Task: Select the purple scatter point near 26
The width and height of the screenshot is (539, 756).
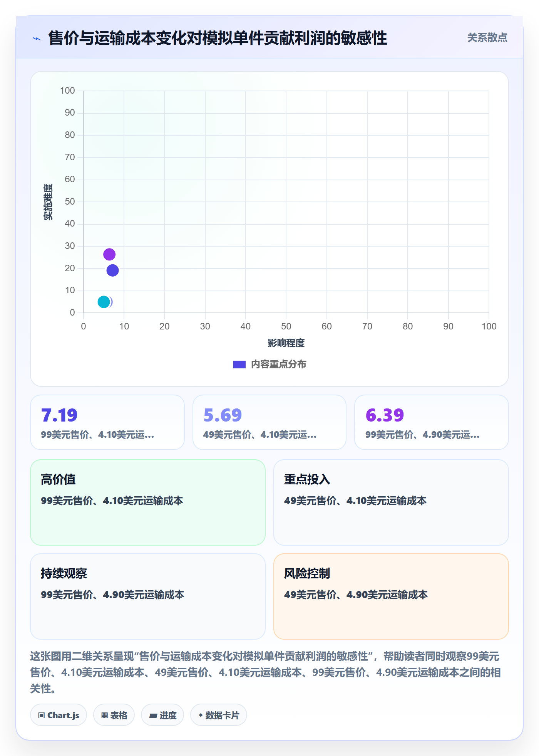Action: click(109, 254)
